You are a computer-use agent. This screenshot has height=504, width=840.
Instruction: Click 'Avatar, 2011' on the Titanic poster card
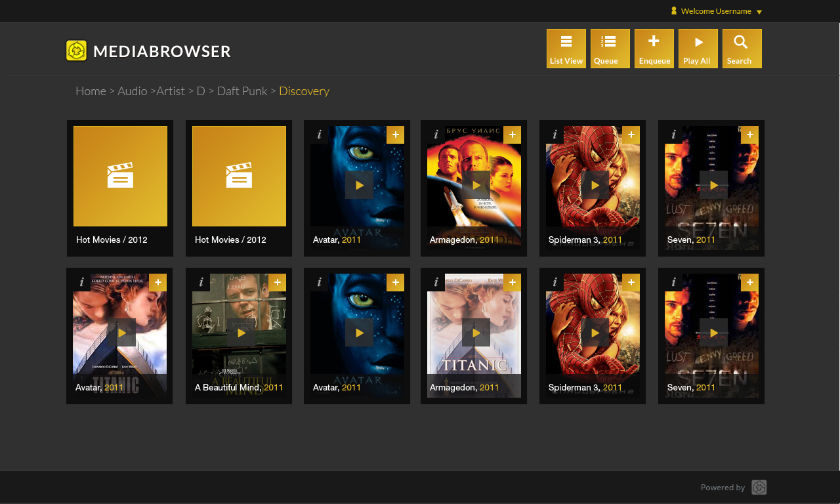(x=100, y=388)
